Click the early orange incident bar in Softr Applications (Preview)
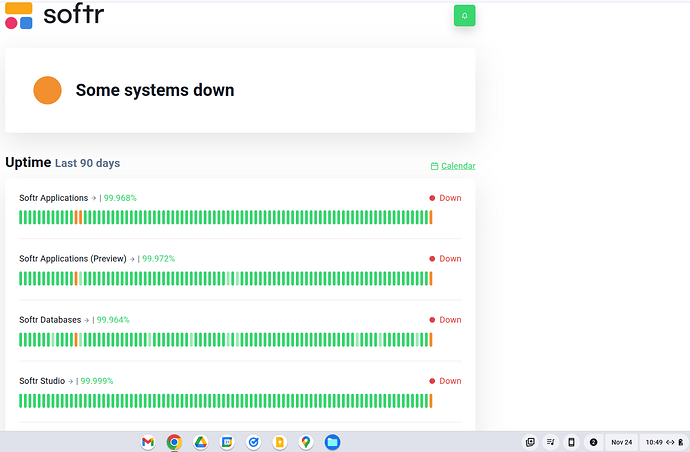The height and width of the screenshot is (452, 690). click(76, 279)
